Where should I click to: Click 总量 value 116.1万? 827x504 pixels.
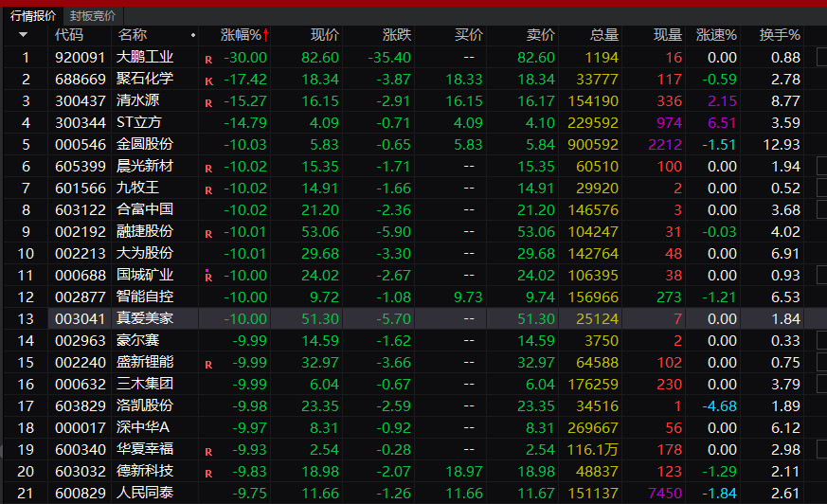(x=593, y=450)
